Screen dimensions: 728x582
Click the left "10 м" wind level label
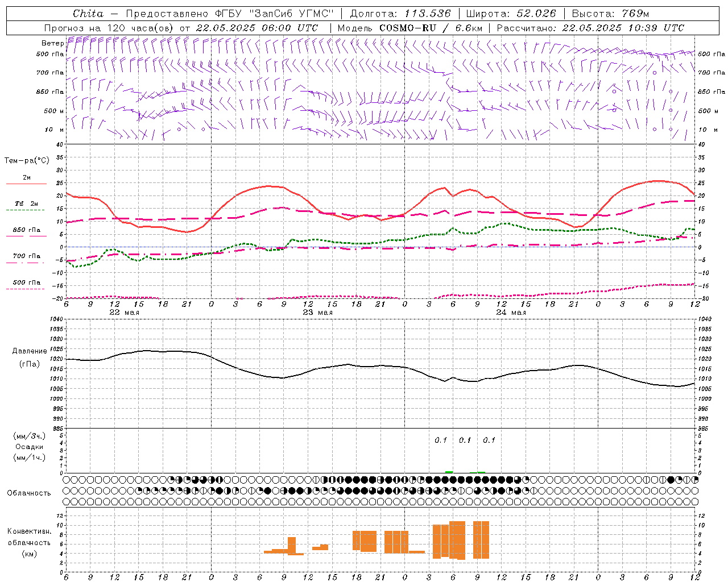pyautogui.click(x=55, y=130)
